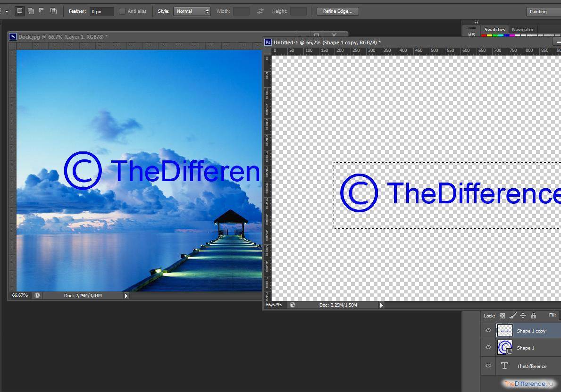Enable Lock image pixels brush icon
561x392 pixels.
tap(513, 316)
